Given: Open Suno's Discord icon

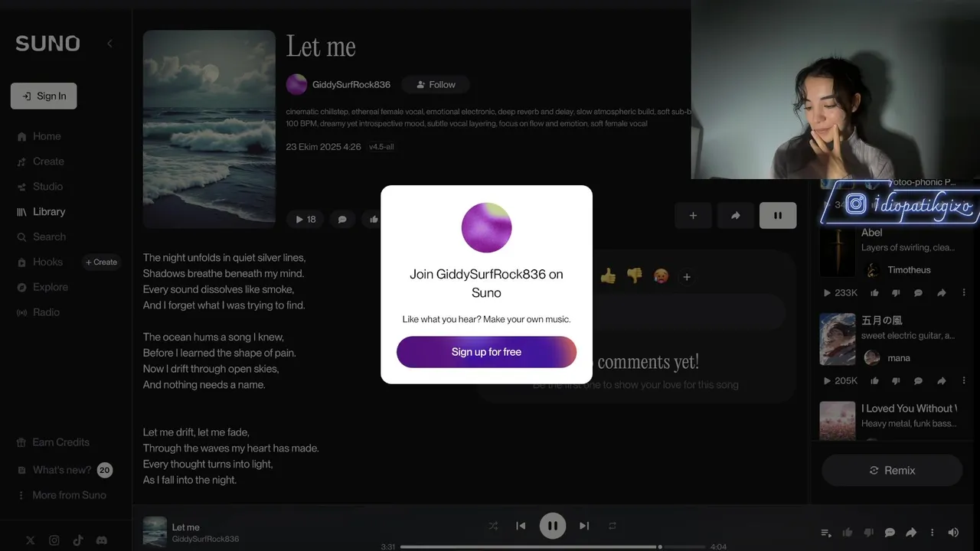Looking at the screenshot, I should click(x=102, y=540).
